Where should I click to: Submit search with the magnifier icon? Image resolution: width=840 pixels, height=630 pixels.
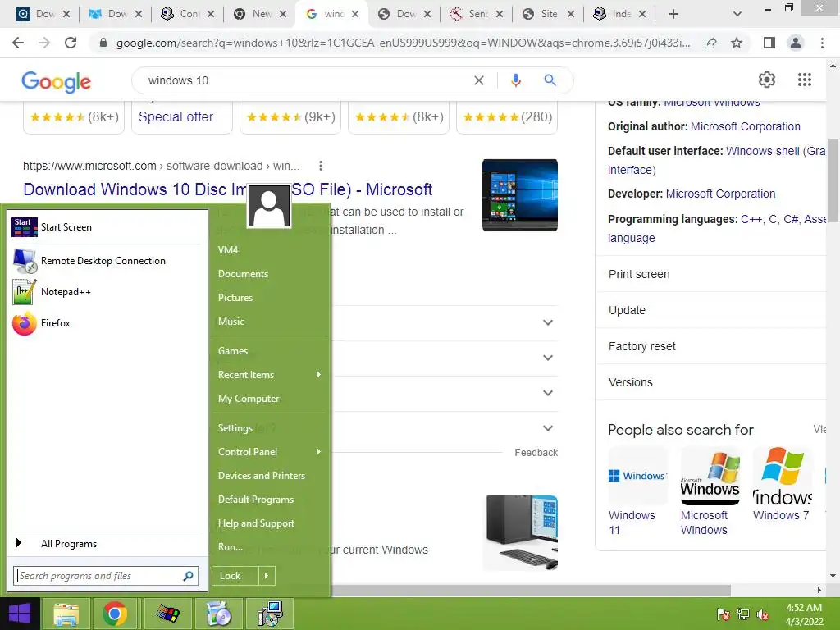[550, 80]
